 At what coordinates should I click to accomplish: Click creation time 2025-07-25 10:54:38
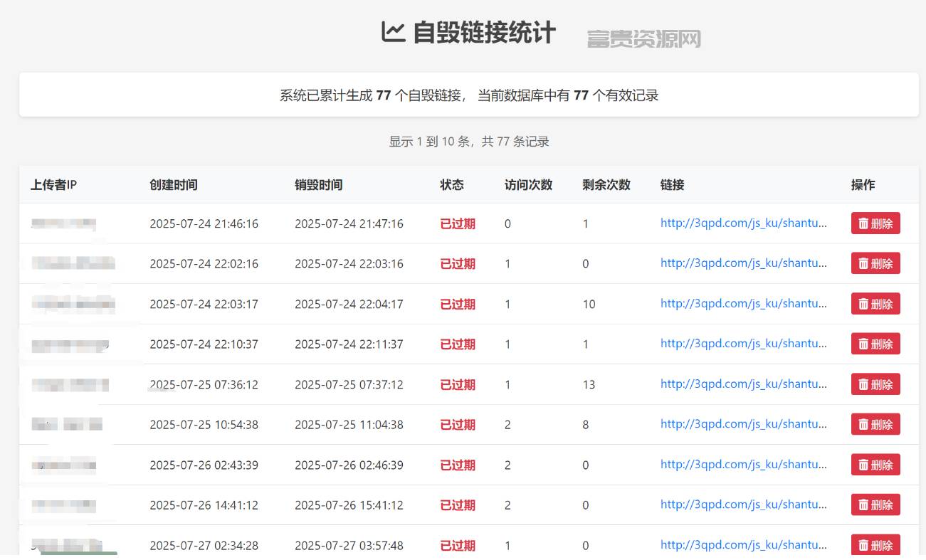point(204,424)
